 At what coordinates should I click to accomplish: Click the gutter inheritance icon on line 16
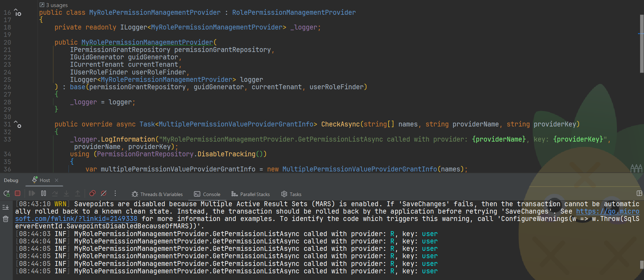point(18,13)
